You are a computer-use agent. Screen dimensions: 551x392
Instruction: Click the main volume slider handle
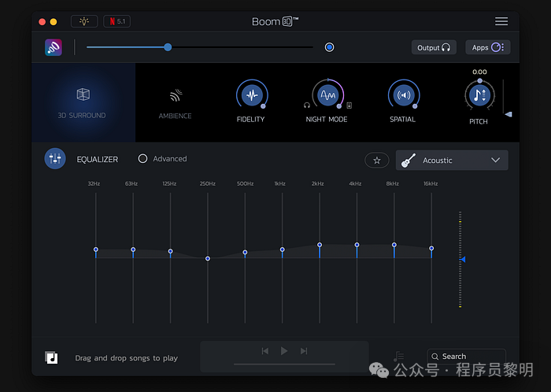168,47
